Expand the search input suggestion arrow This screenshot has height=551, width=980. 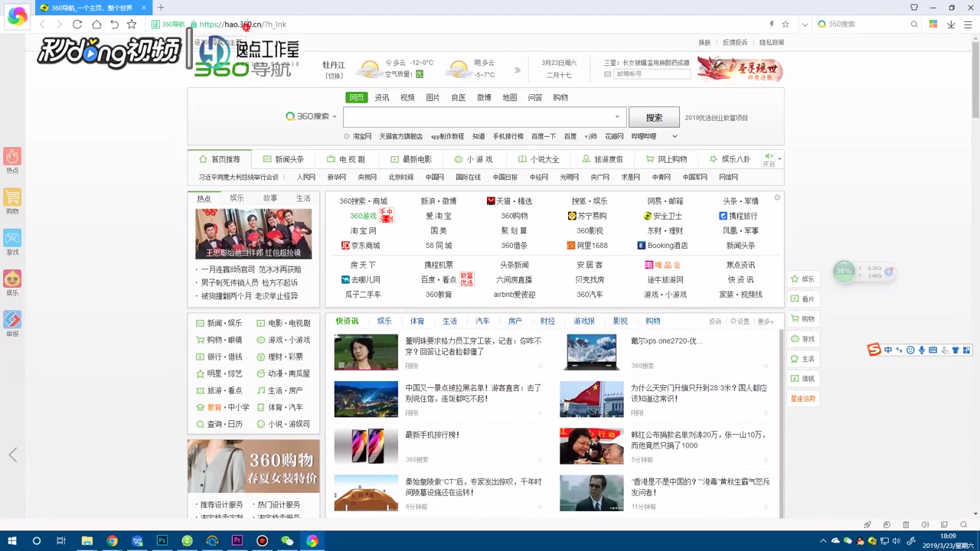tap(617, 117)
